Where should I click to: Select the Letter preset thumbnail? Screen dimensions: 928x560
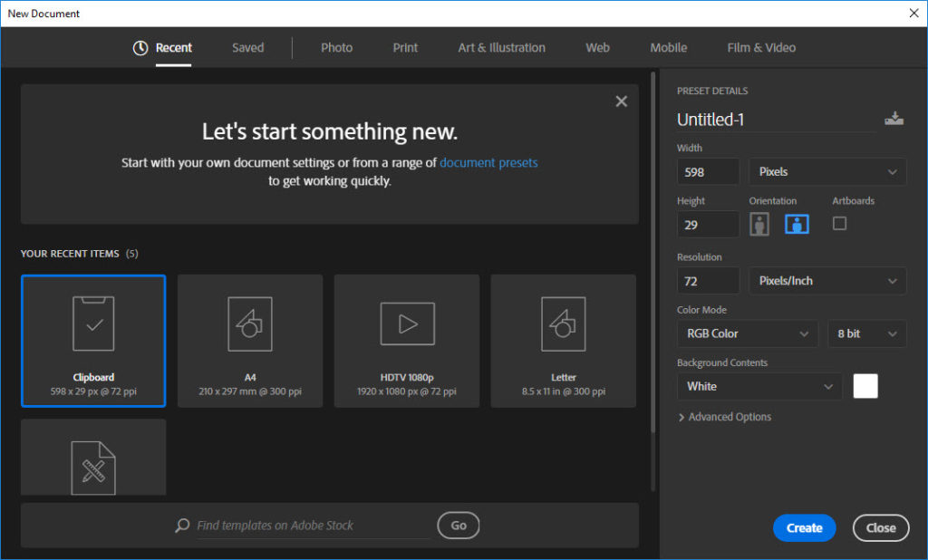click(563, 341)
